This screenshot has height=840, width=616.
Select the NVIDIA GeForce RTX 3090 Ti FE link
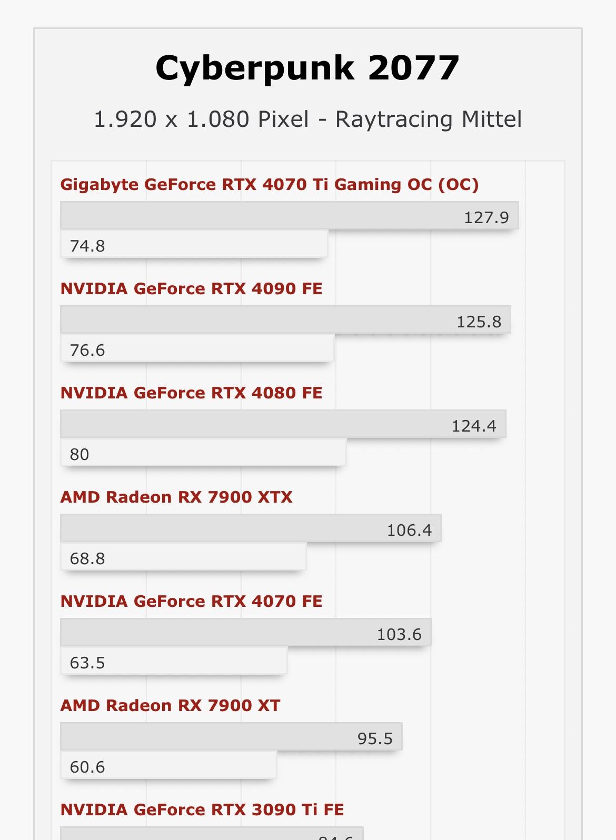tap(202, 810)
